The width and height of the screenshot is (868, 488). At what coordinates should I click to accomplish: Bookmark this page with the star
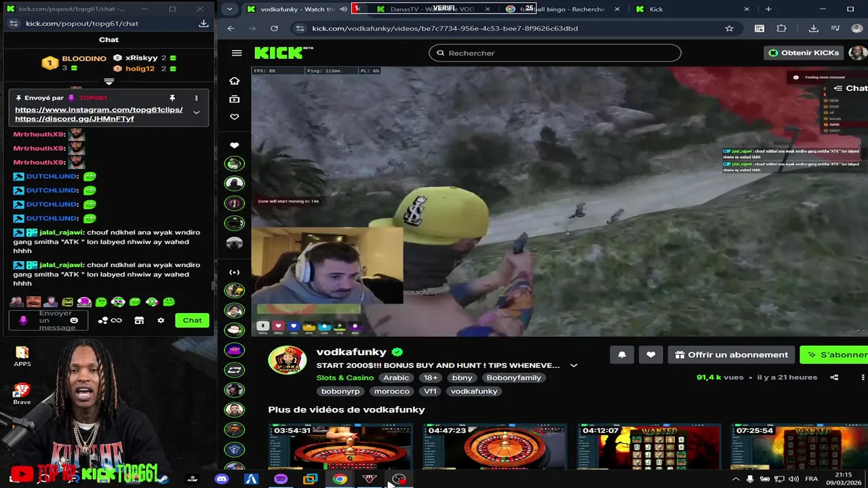pyautogui.click(x=729, y=28)
